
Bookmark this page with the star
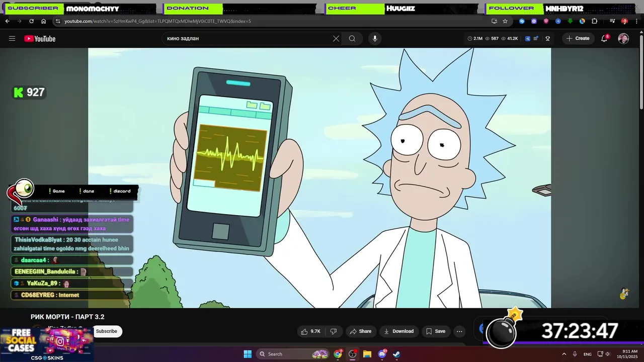(505, 21)
